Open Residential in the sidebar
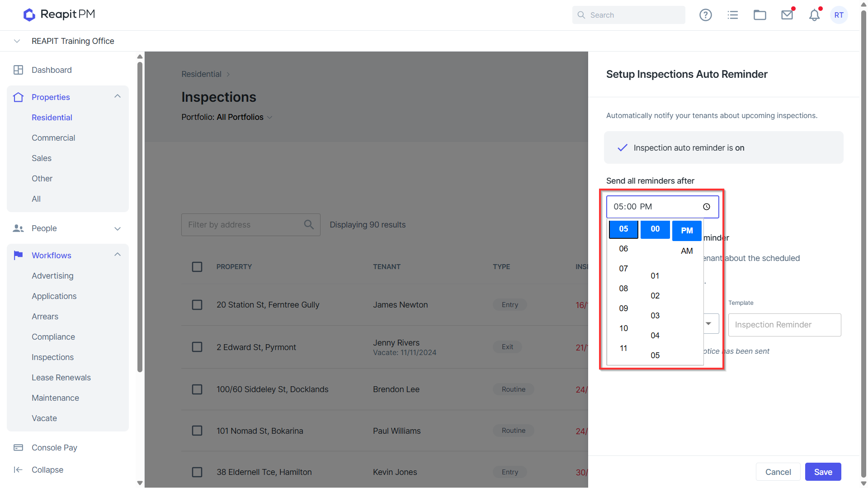 (52, 118)
